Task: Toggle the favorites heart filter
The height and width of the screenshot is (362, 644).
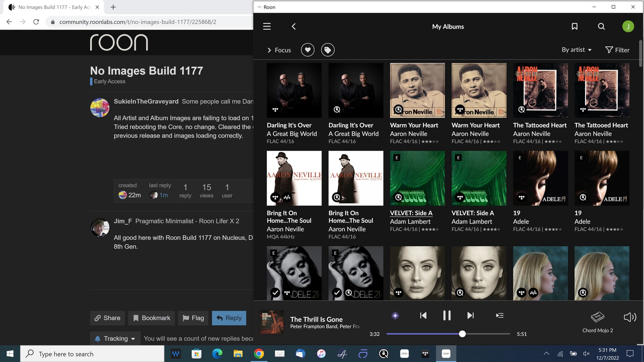Action: pos(308,50)
